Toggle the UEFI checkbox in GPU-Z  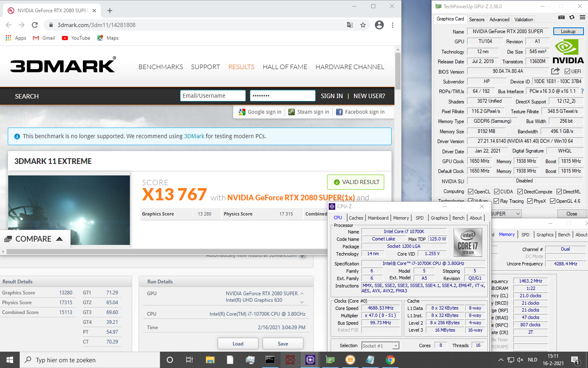(x=567, y=71)
